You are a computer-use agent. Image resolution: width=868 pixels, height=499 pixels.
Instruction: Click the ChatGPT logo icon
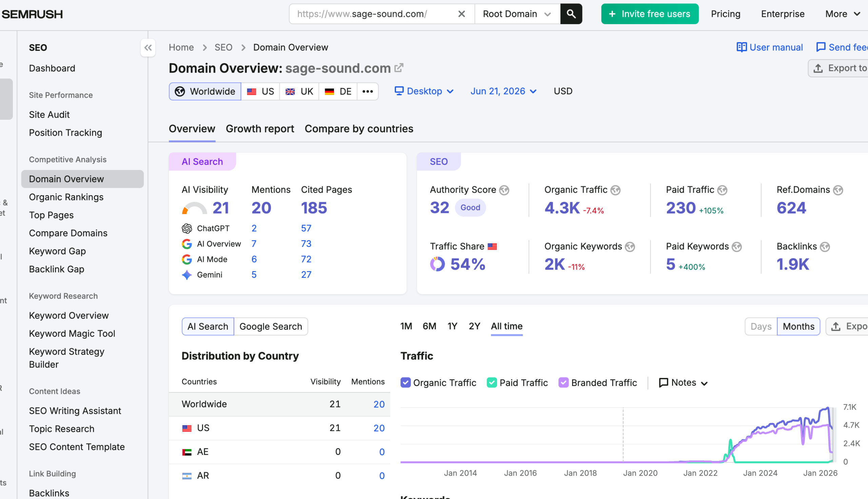pyautogui.click(x=187, y=229)
